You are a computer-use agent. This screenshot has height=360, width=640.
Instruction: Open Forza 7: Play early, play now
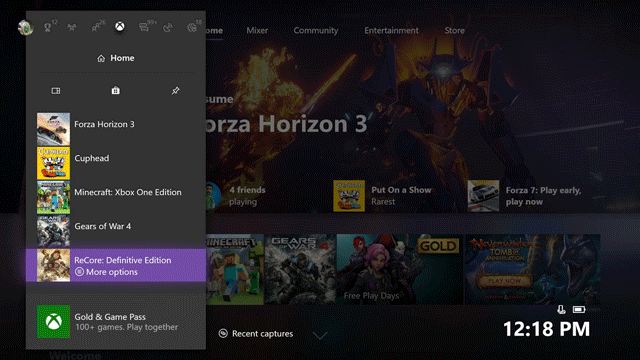[524, 196]
